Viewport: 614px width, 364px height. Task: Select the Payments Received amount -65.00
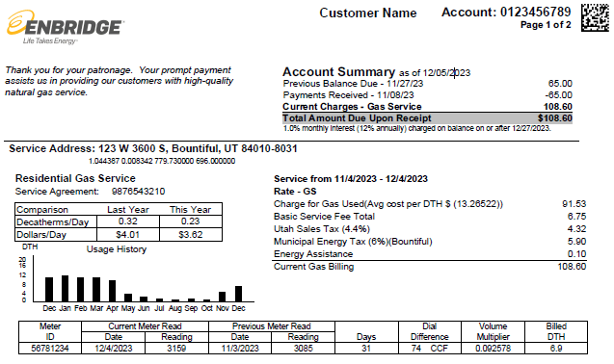pyautogui.click(x=559, y=95)
